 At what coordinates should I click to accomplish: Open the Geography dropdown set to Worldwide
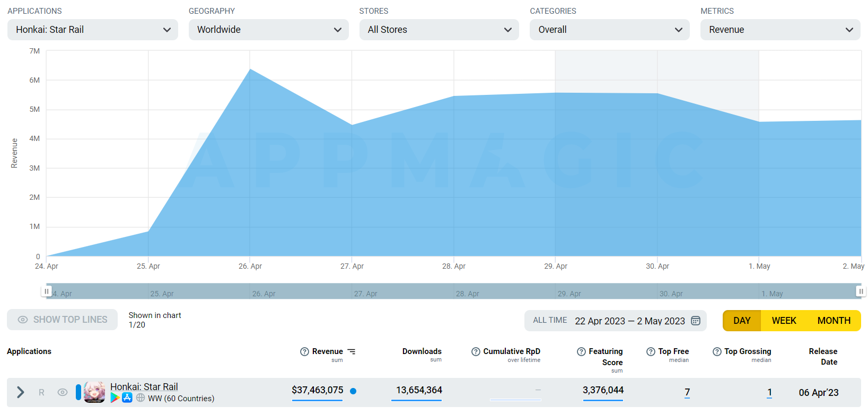pos(269,30)
